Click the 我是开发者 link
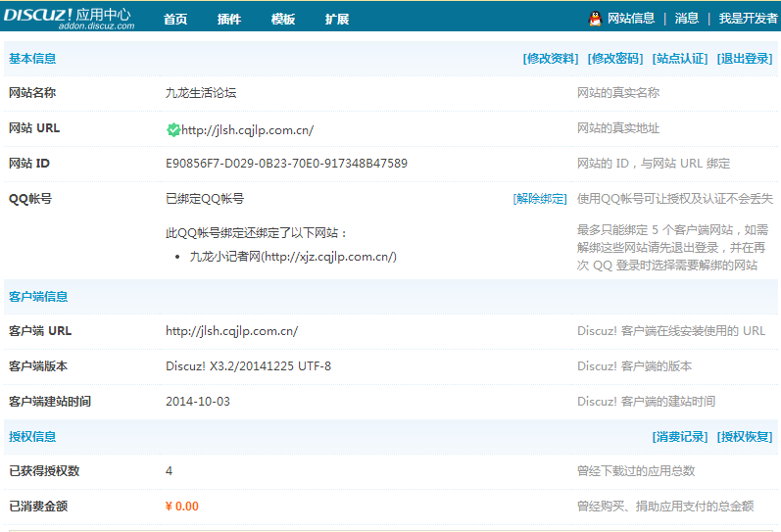The height and width of the screenshot is (532, 781). [748, 19]
